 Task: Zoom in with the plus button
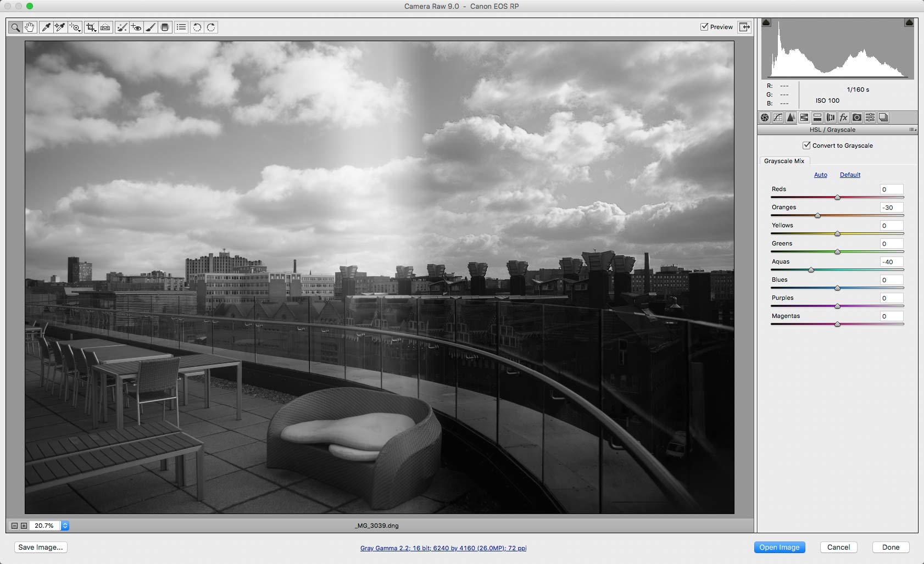point(24,526)
